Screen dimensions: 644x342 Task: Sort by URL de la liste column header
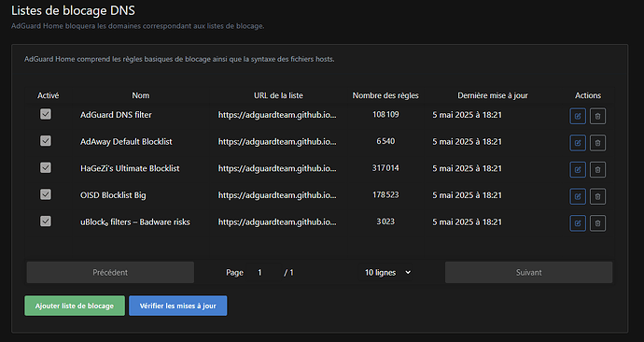coord(278,95)
